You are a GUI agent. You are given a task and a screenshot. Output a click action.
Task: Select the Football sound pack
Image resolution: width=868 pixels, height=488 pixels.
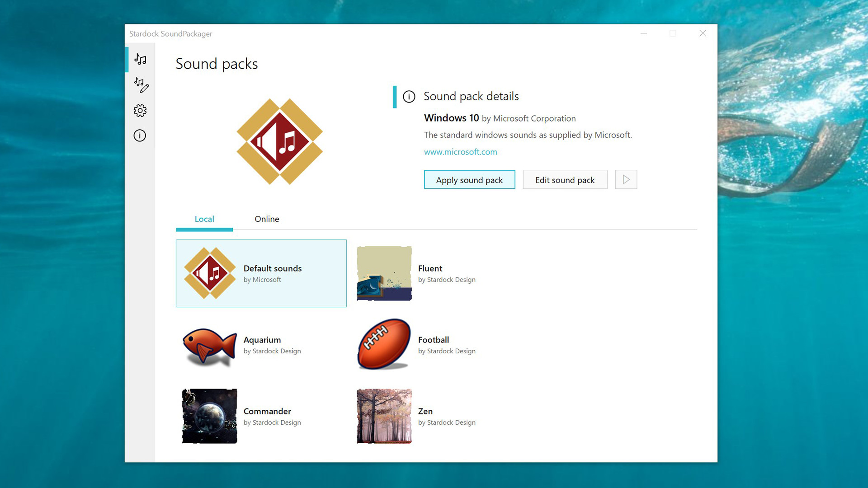click(433, 344)
